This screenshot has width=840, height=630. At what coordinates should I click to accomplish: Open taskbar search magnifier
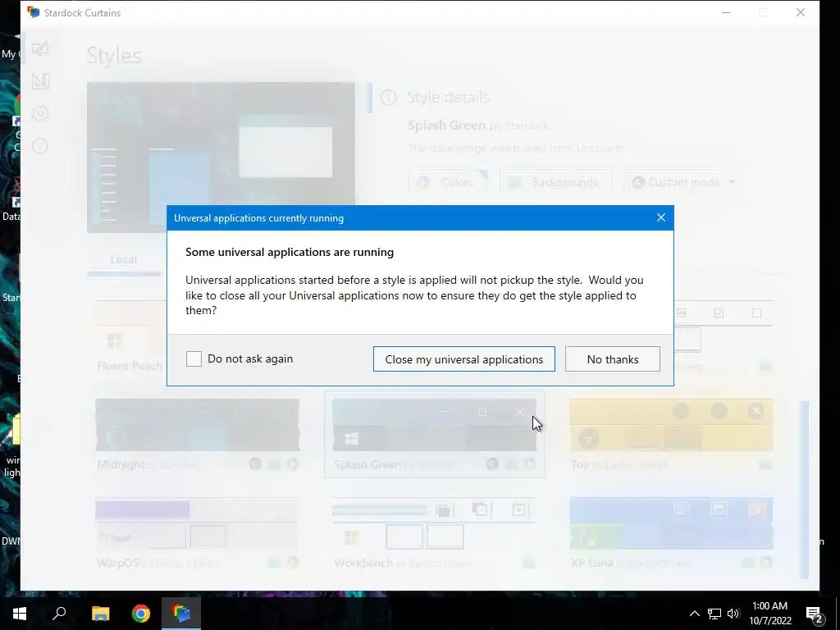coord(59,614)
